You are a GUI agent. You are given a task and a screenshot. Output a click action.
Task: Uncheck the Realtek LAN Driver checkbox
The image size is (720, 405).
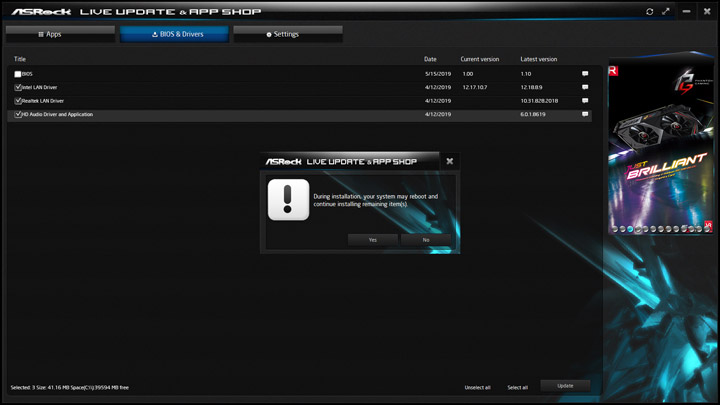point(18,101)
